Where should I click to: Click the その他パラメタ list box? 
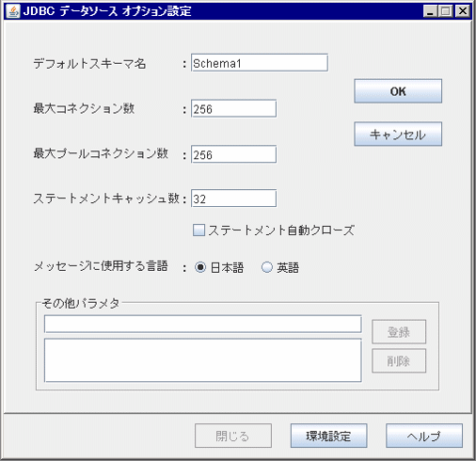pyautogui.click(x=203, y=360)
